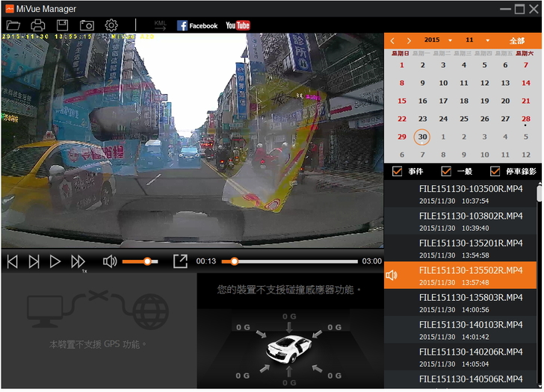Click the KML export icon
Image resolution: width=544 pixels, height=392 pixels.
(x=160, y=25)
